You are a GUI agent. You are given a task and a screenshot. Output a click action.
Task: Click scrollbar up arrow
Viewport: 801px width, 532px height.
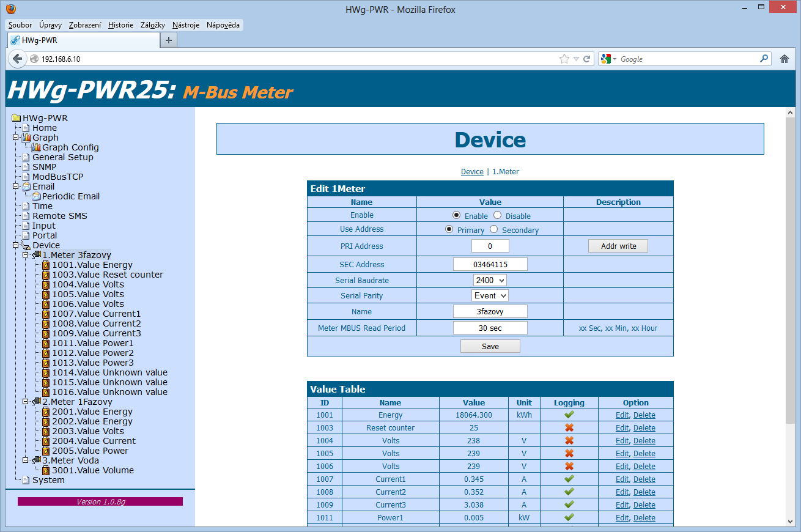[x=790, y=113]
